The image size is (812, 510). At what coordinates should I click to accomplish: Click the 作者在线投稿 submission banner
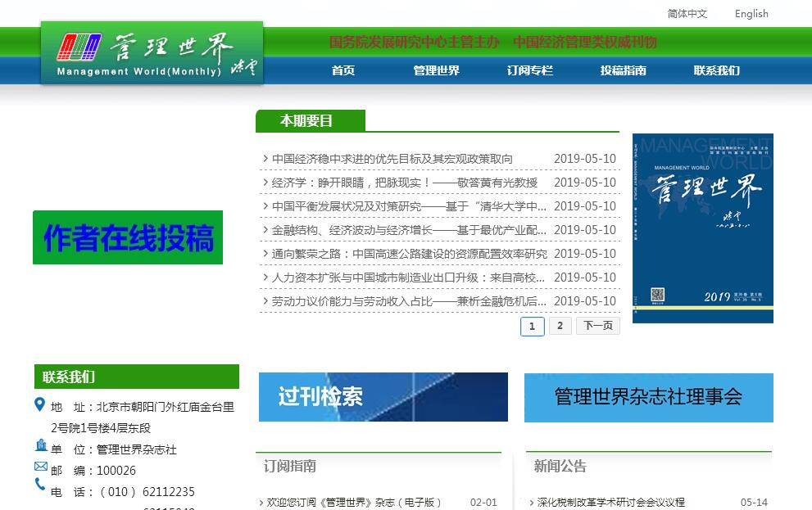tap(128, 237)
